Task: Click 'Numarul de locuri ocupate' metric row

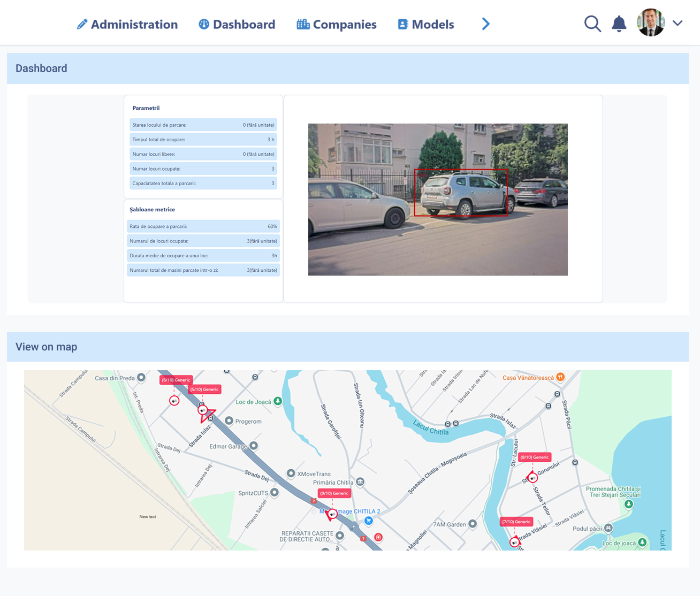Action: click(203, 241)
